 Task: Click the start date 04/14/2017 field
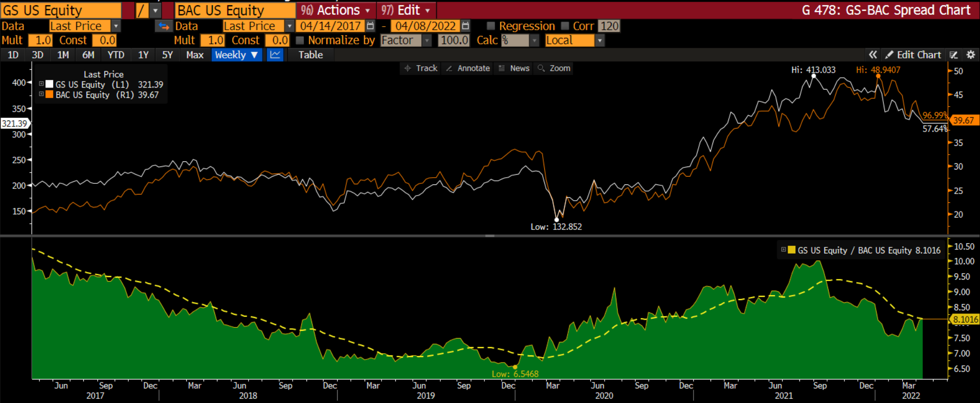point(330,26)
